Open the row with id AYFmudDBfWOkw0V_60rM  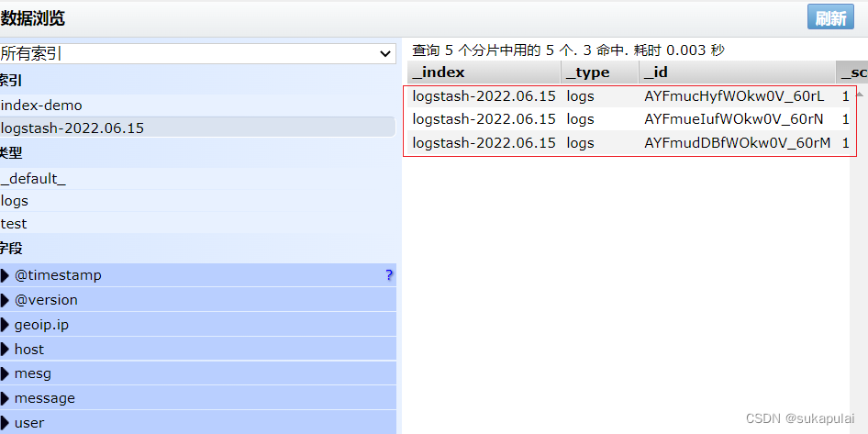coord(629,143)
